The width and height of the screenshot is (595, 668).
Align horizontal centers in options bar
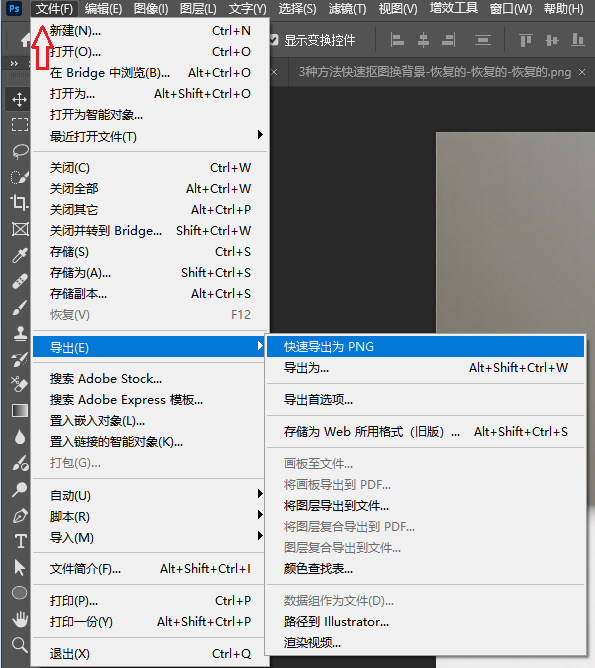[x=423, y=40]
